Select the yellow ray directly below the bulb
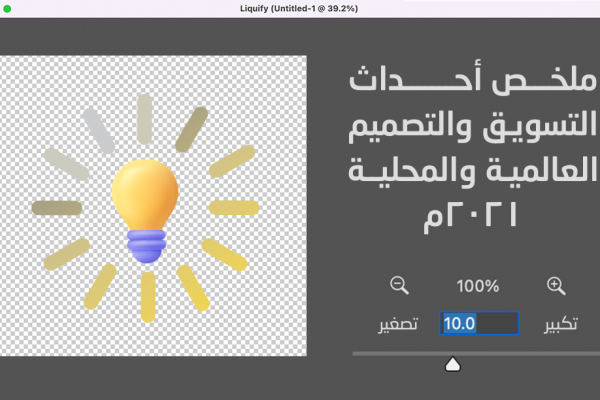This screenshot has width=600, height=400. tap(148, 294)
